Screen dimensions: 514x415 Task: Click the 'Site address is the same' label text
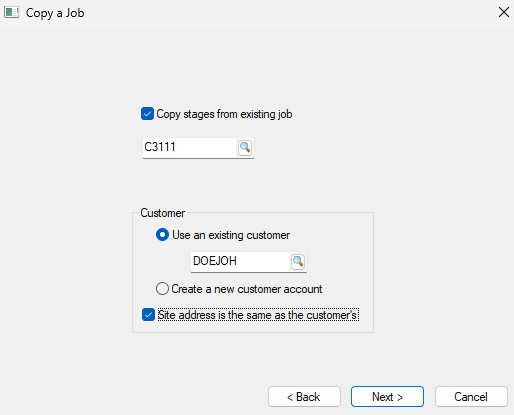coord(258,315)
